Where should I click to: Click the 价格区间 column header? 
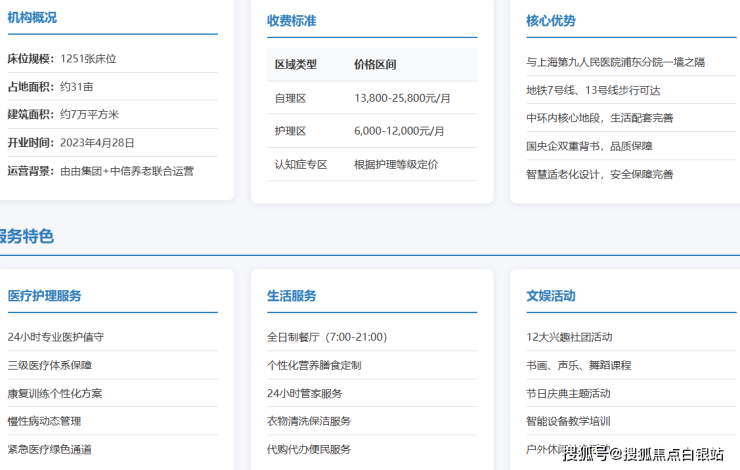point(375,64)
